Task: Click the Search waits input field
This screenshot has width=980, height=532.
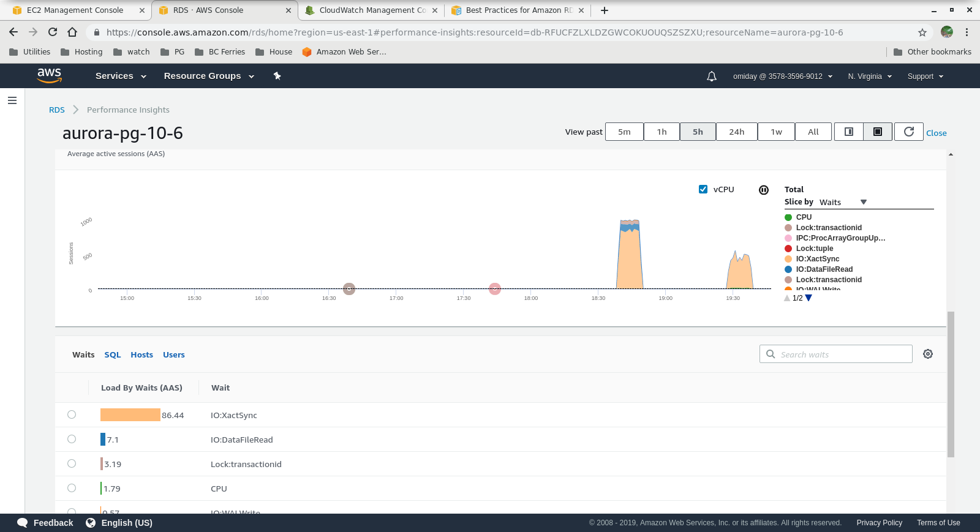Action: coord(835,354)
